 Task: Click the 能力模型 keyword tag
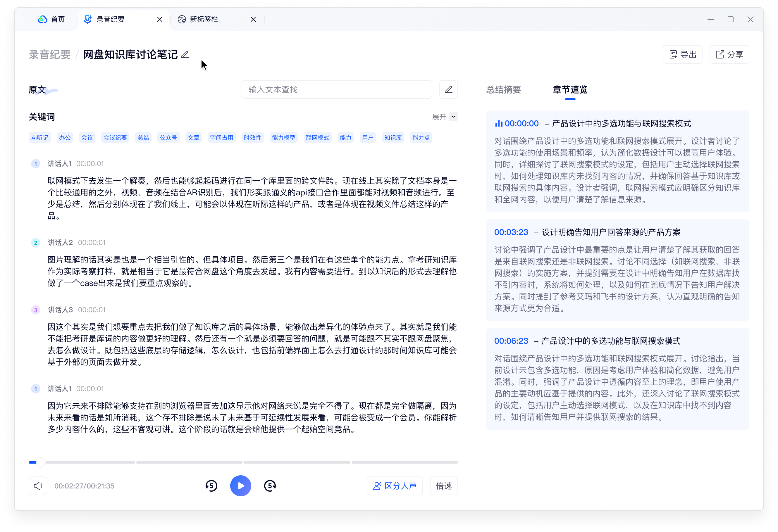pyautogui.click(x=283, y=138)
